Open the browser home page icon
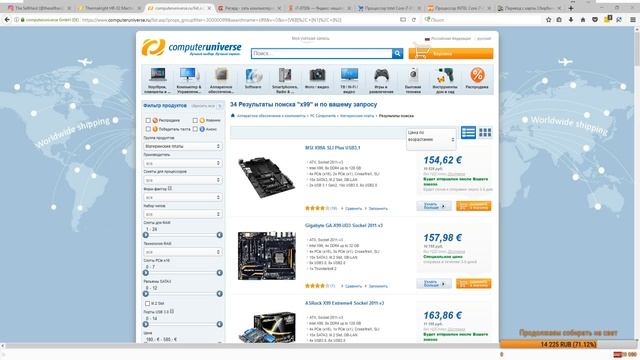The height and width of the screenshot is (360, 640). pyautogui.click(x=583, y=20)
